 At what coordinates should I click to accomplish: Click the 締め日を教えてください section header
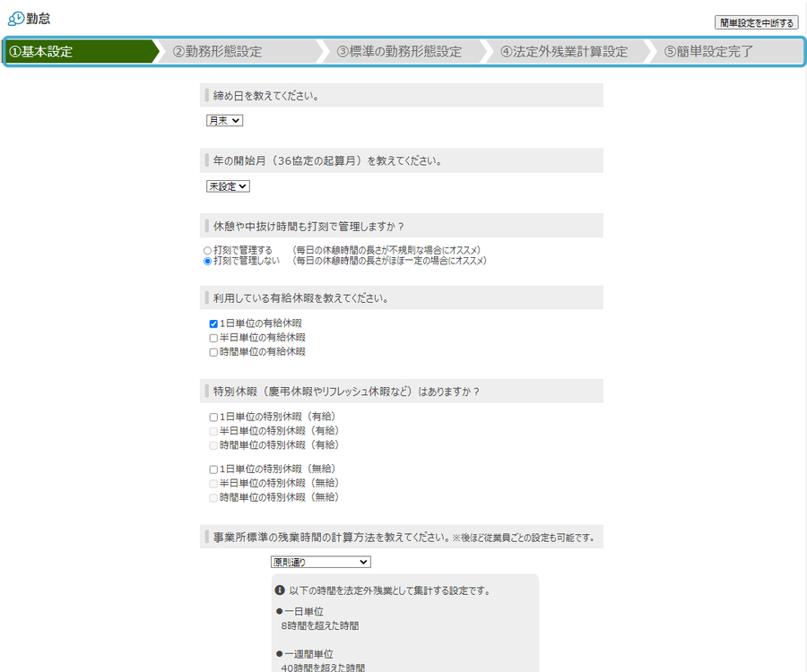[x=401, y=95]
